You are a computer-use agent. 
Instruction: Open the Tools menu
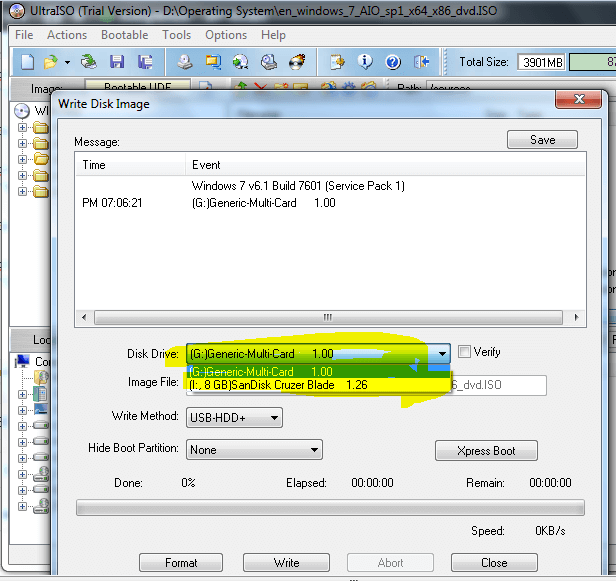[176, 35]
